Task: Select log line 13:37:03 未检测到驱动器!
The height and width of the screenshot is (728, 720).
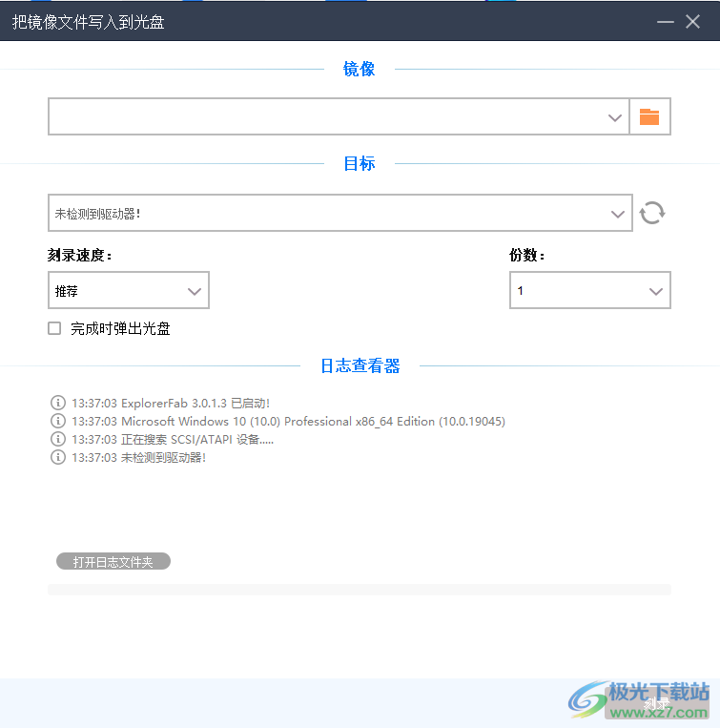Action: (x=138, y=458)
